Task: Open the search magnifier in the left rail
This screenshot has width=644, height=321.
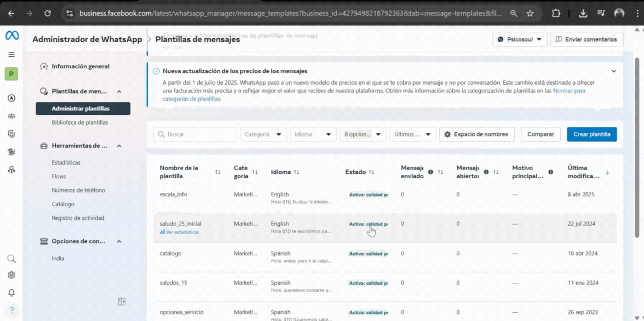Action: pyautogui.click(x=12, y=258)
